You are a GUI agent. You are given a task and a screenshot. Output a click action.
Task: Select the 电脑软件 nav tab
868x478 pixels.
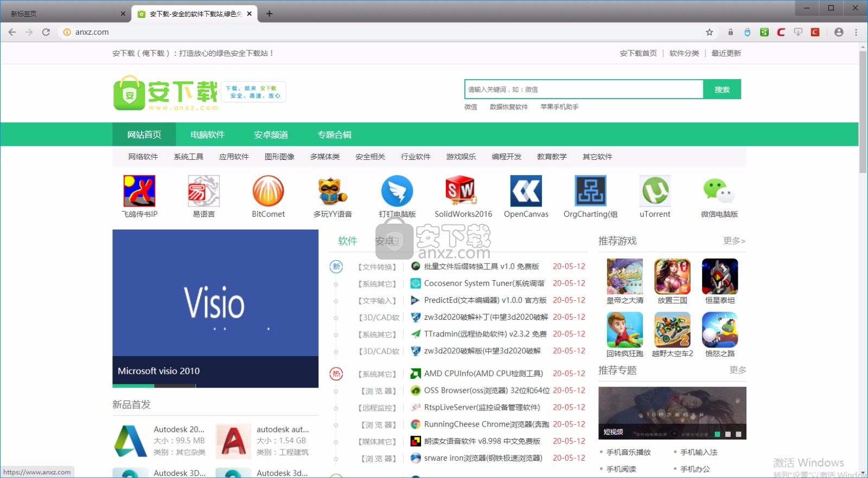pyautogui.click(x=207, y=134)
